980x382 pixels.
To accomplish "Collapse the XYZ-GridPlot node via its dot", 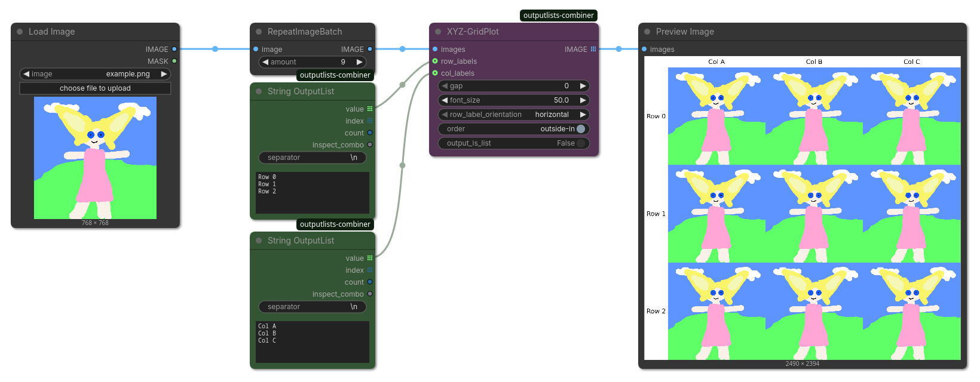I will [438, 32].
